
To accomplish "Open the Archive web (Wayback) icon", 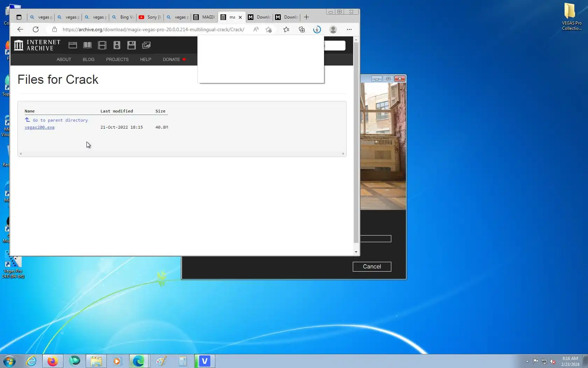I will click(x=73, y=45).
